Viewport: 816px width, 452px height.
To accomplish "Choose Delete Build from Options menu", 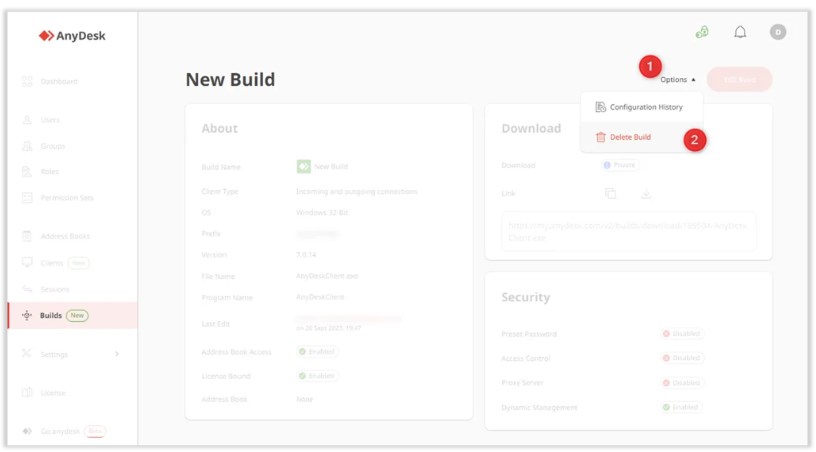I will click(x=642, y=137).
